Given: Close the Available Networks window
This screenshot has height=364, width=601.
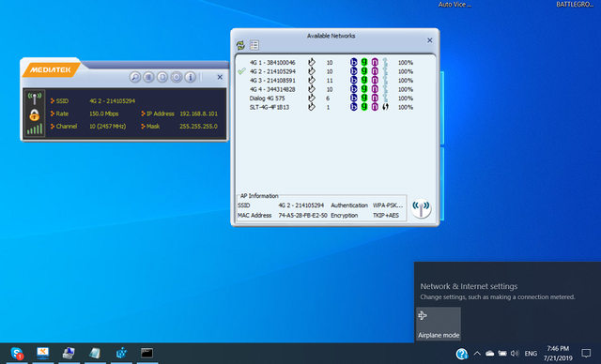Looking at the screenshot, I should coord(430,40).
